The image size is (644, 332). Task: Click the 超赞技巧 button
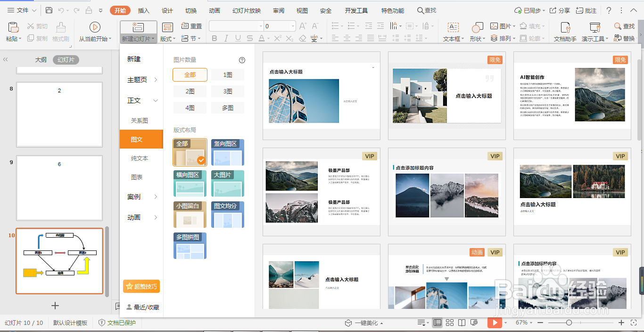141,286
